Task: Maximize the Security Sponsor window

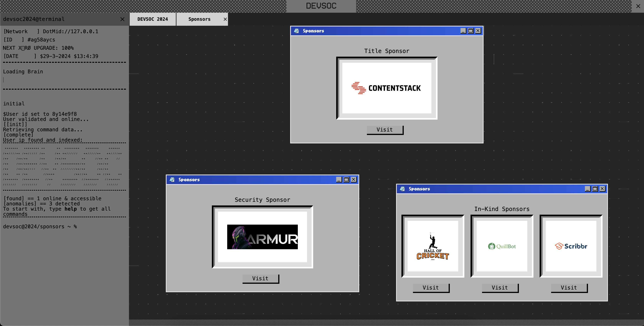Action: 346,180
